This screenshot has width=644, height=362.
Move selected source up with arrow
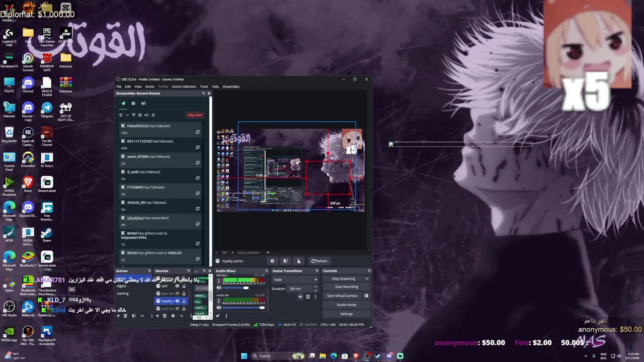pyautogui.click(x=182, y=316)
